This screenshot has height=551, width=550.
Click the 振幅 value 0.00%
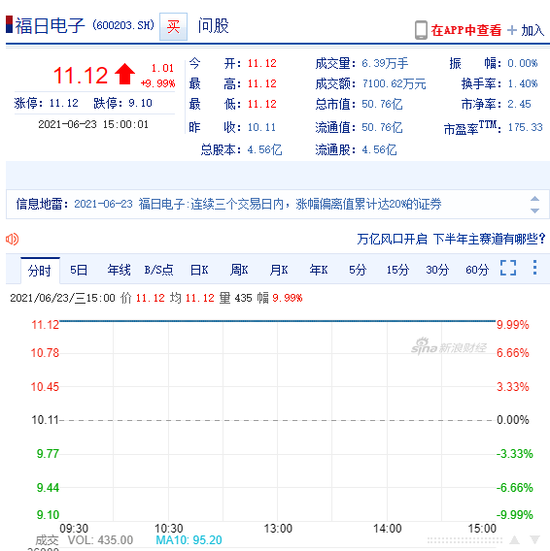(x=522, y=63)
